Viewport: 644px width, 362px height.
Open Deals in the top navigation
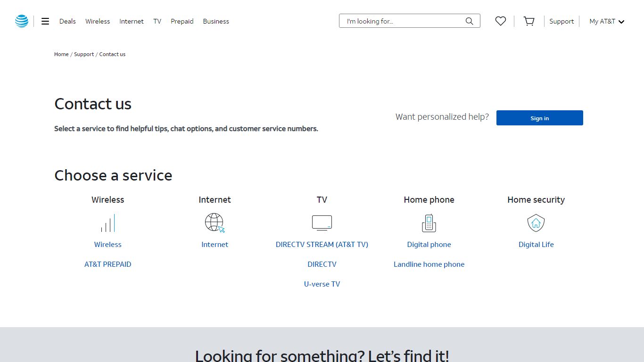[x=67, y=21]
